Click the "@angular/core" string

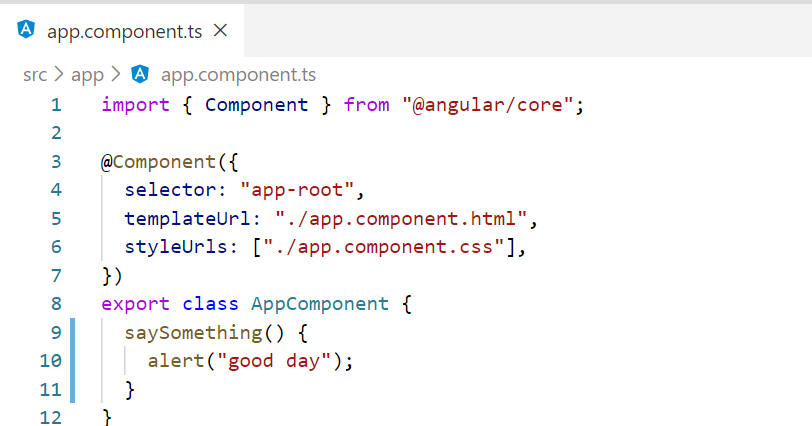[x=487, y=105]
